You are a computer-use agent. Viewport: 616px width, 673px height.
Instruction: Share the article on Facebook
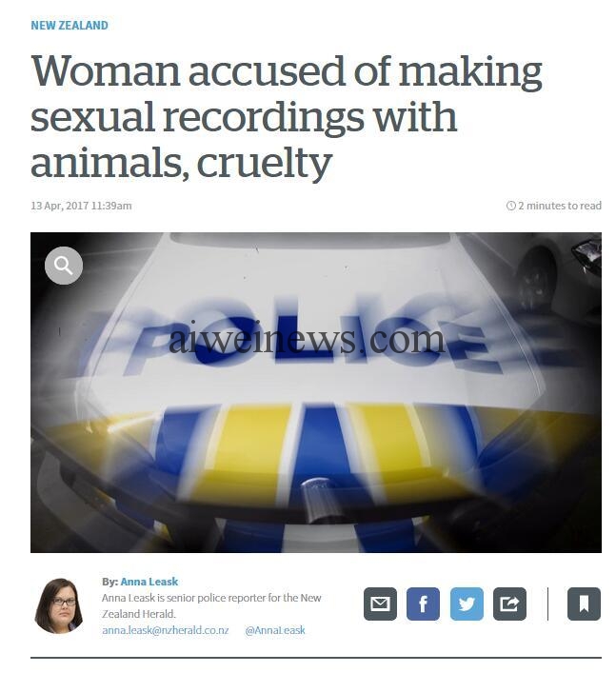(423, 604)
